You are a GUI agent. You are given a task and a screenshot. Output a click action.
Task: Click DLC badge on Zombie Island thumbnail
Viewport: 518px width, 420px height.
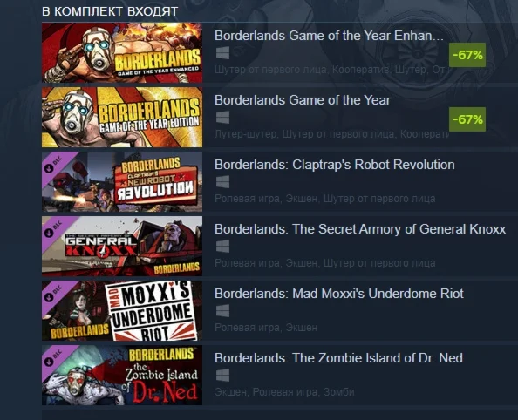click(x=54, y=358)
